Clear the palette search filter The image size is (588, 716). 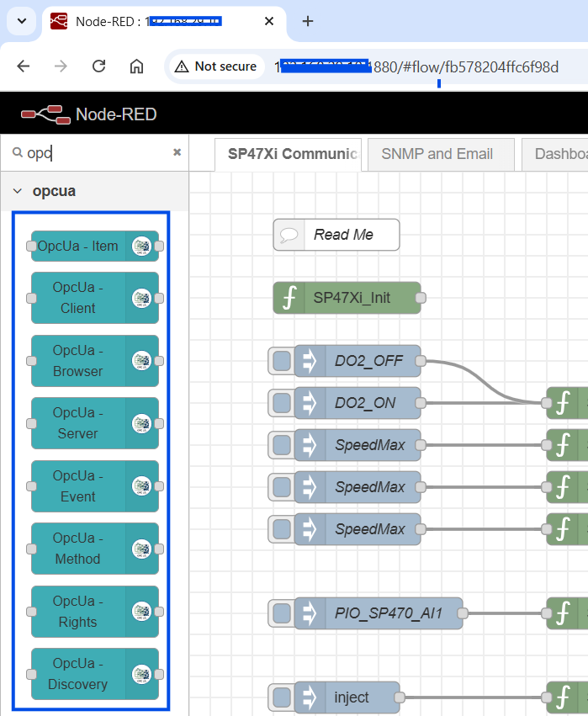click(177, 152)
